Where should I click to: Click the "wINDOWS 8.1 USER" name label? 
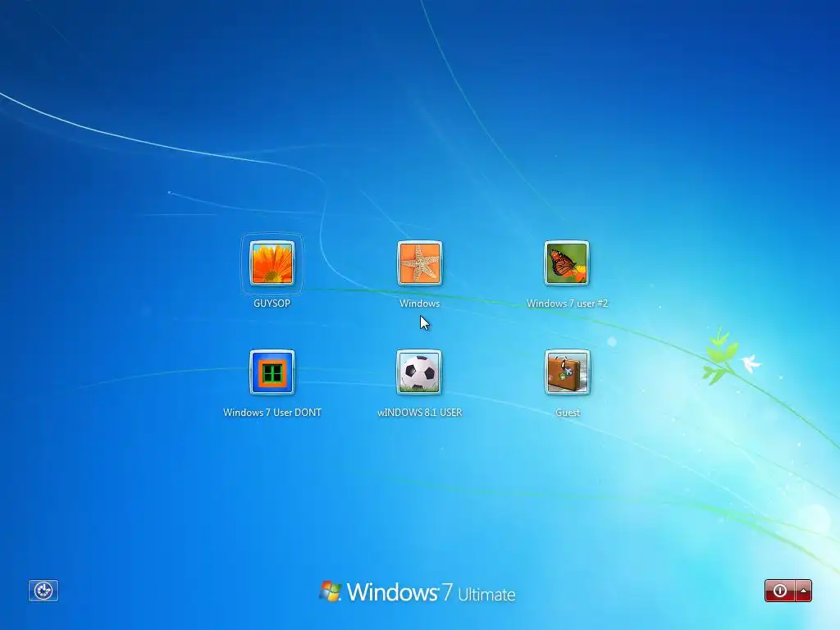coord(419,413)
